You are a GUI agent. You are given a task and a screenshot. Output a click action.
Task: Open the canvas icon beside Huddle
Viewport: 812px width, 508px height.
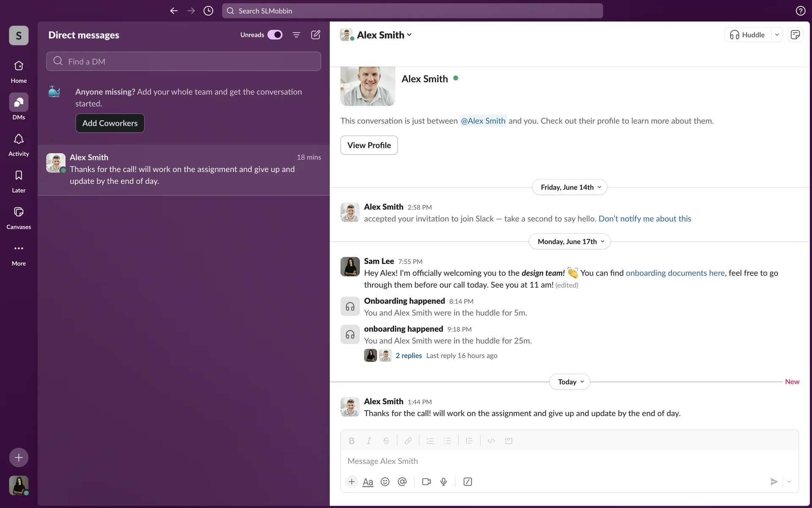point(795,35)
